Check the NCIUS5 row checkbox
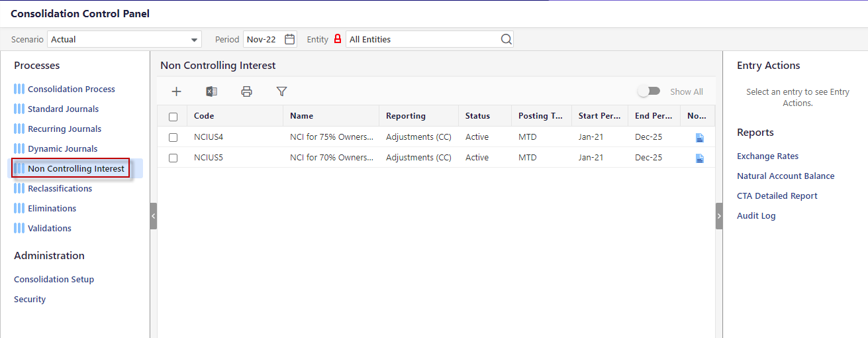868x338 pixels. pyautogui.click(x=173, y=158)
